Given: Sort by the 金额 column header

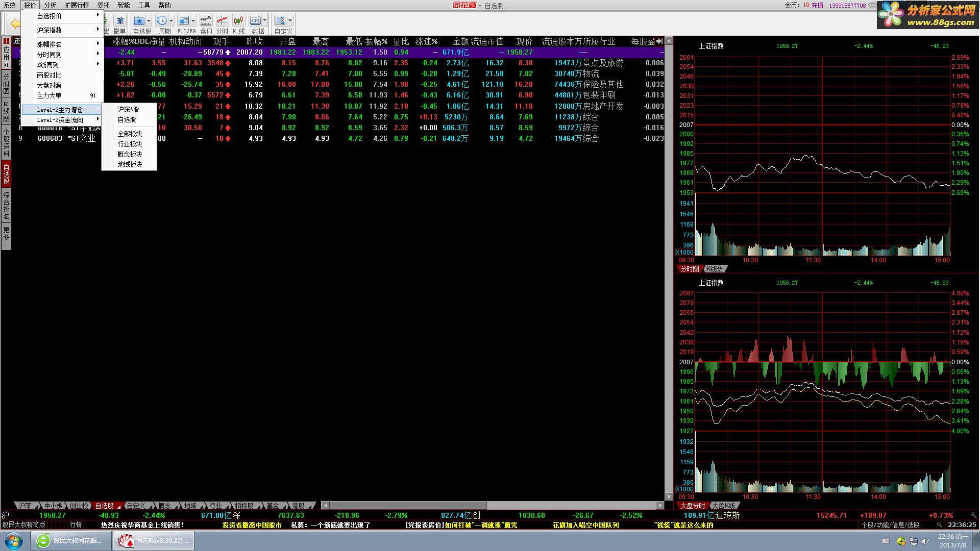Looking at the screenshot, I should coord(460,41).
